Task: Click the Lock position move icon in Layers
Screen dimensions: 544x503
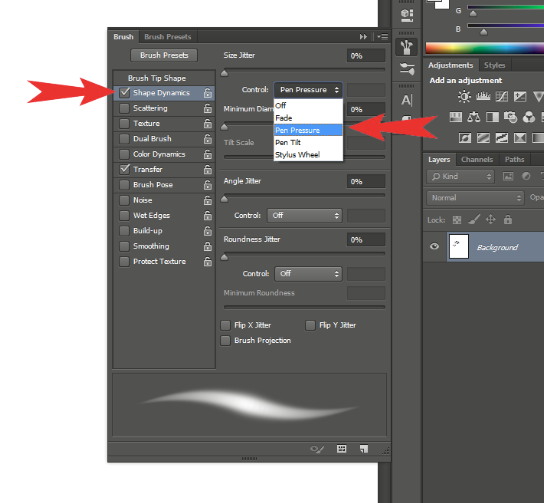Action: [491, 220]
